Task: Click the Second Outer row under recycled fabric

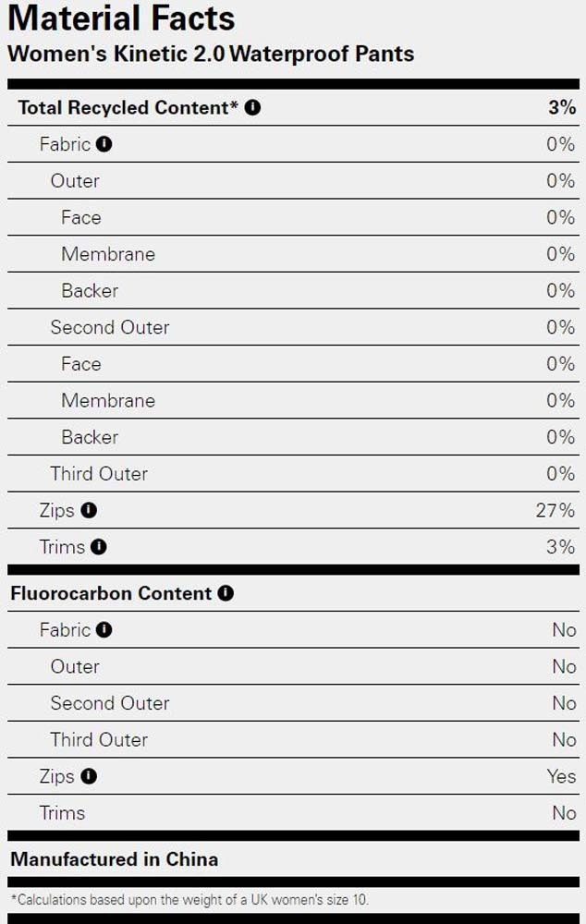Action: point(293,327)
